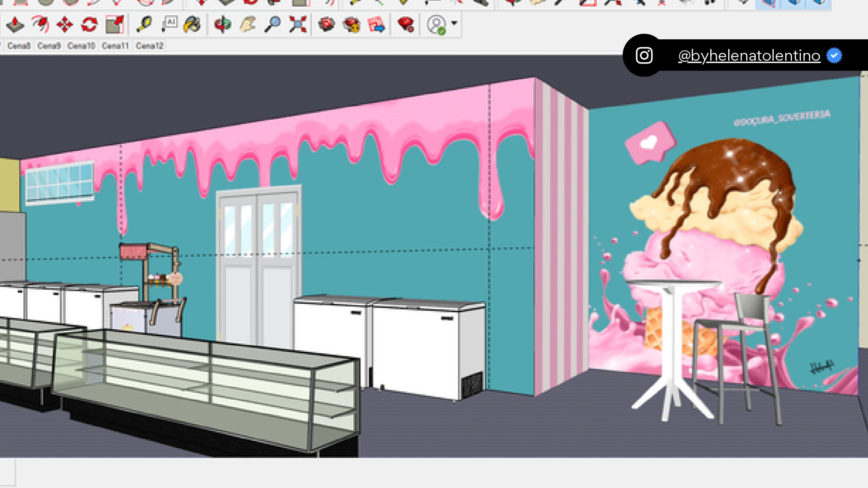Expand the user account dropdown arrow
868x488 pixels.
point(454,23)
